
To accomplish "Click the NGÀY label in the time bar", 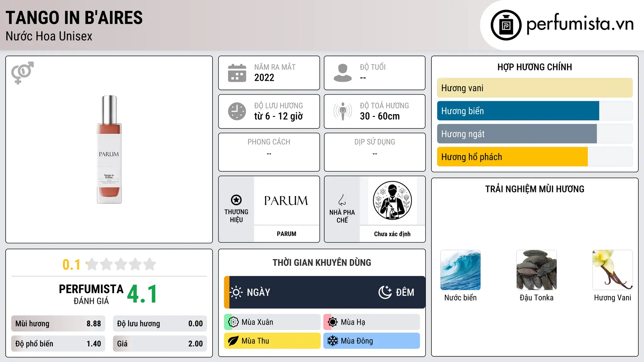I will coord(258,292).
